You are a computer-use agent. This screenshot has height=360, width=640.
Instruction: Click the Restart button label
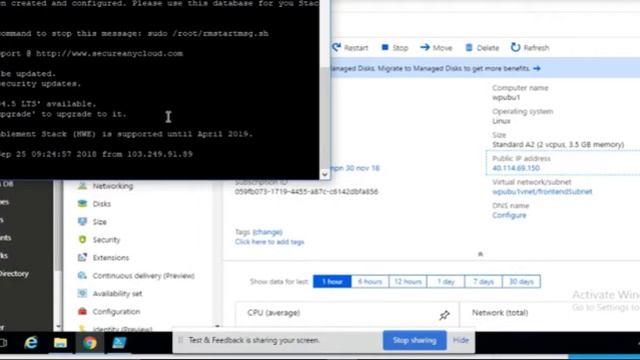coord(356,48)
